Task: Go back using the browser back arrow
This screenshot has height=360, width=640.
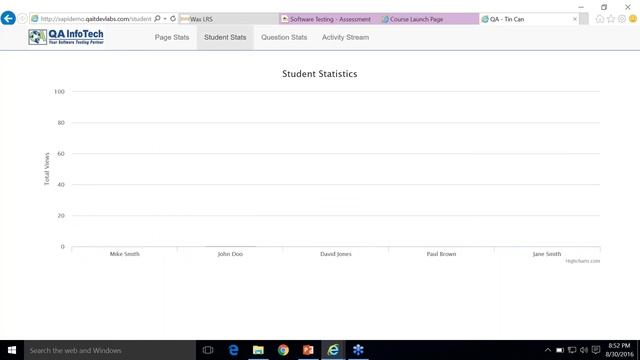Action: point(8,18)
